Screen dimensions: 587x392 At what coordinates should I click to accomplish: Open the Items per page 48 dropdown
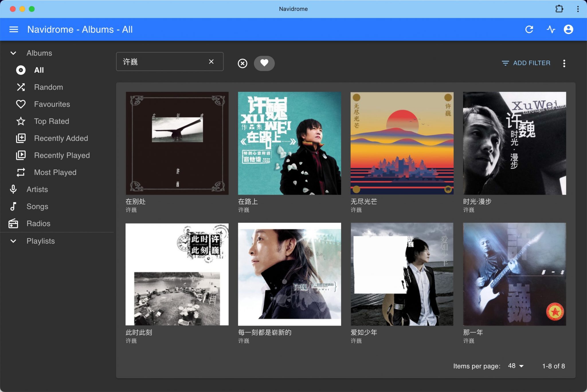[516, 366]
